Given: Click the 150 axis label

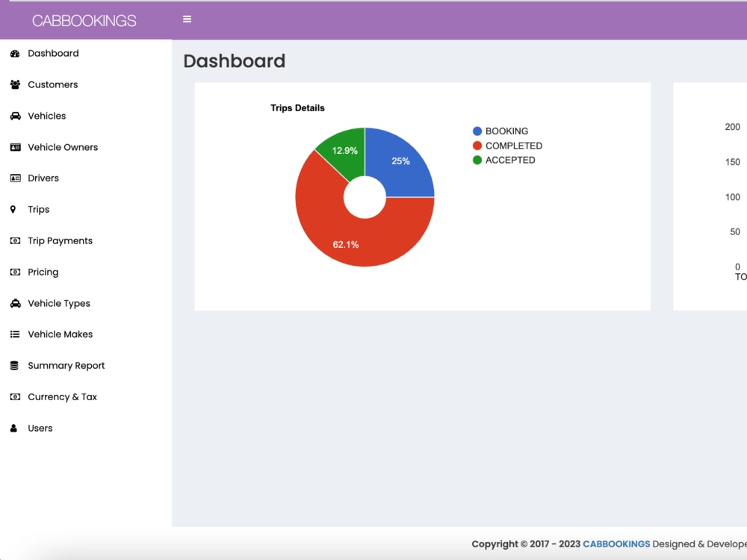Looking at the screenshot, I should click(732, 162).
